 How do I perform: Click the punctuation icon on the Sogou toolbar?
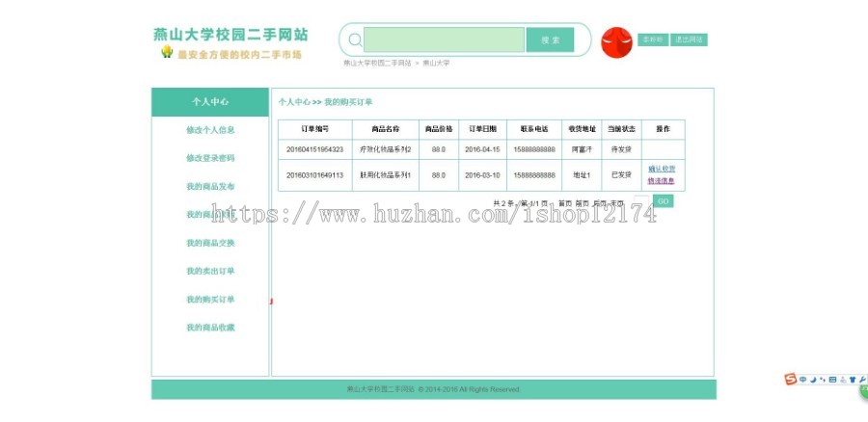[822, 380]
